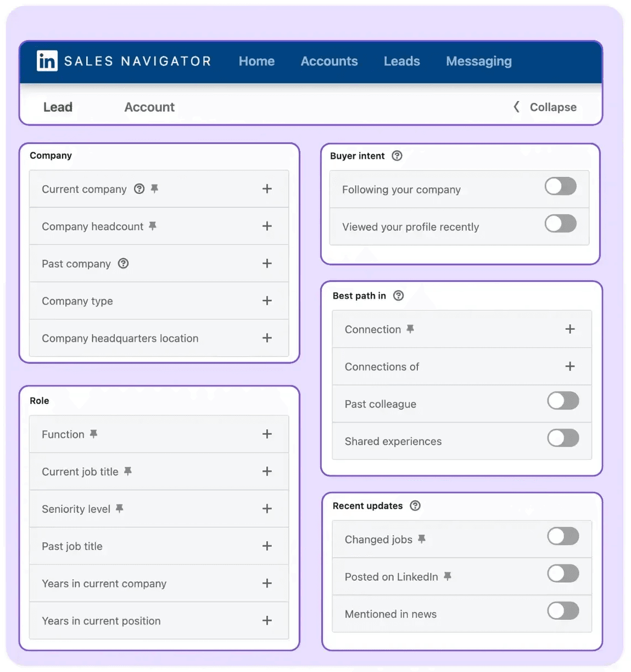The height and width of the screenshot is (672, 631).
Task: Open the Accounts menu
Action: tap(329, 61)
